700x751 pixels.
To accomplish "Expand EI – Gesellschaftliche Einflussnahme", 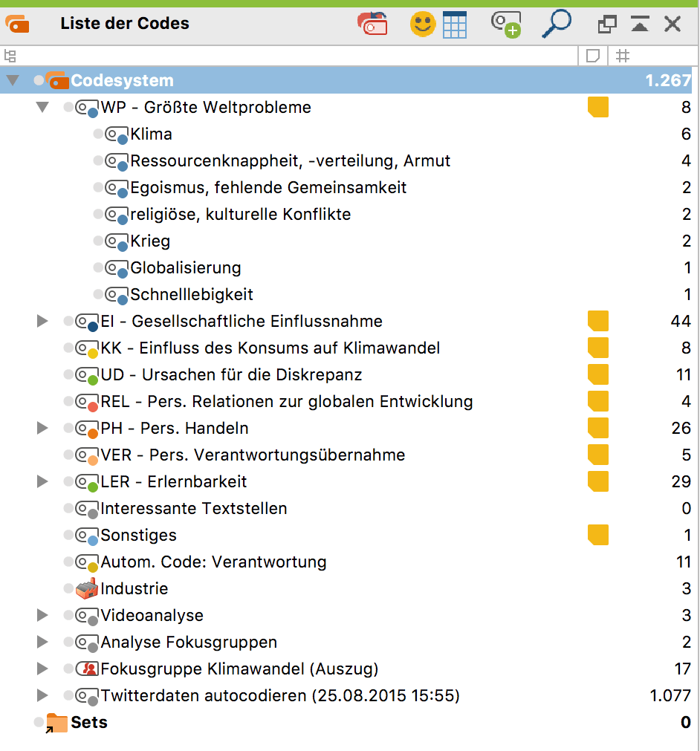I will coord(42,321).
